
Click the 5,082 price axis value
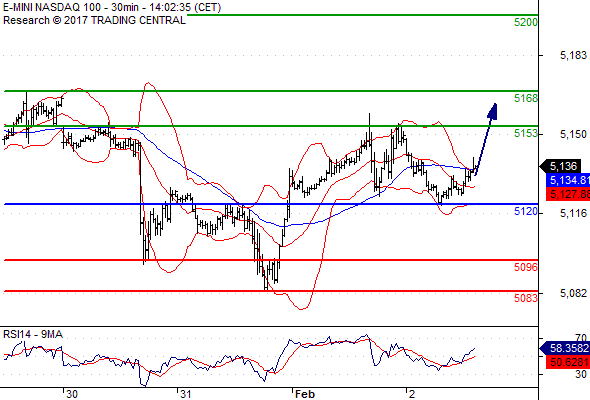573,293
